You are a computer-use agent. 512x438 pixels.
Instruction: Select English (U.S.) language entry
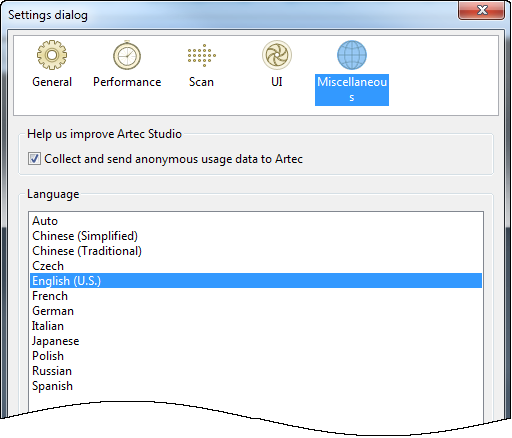[x=256, y=281]
